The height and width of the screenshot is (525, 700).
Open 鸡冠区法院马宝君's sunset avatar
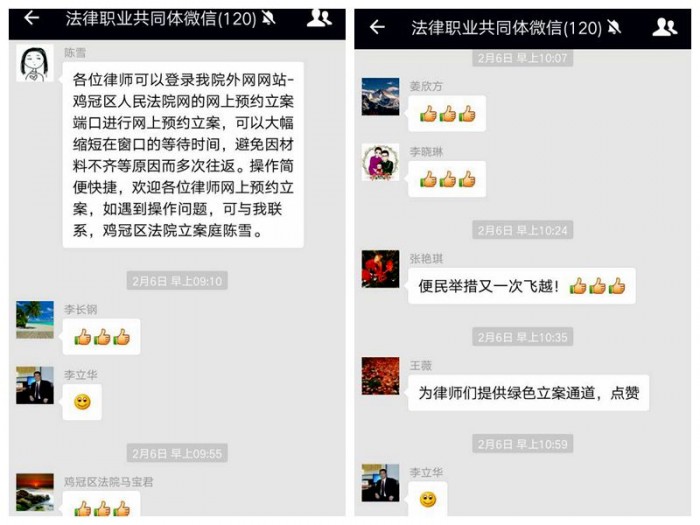coord(35,492)
